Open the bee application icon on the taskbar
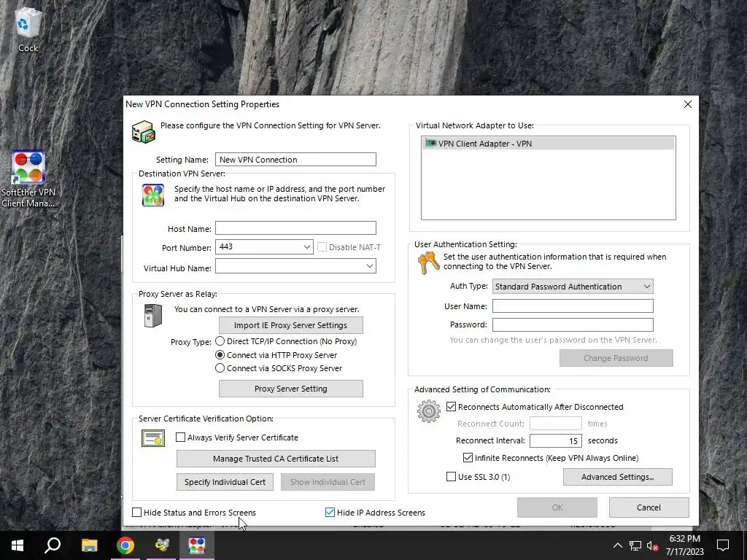 tap(161, 545)
